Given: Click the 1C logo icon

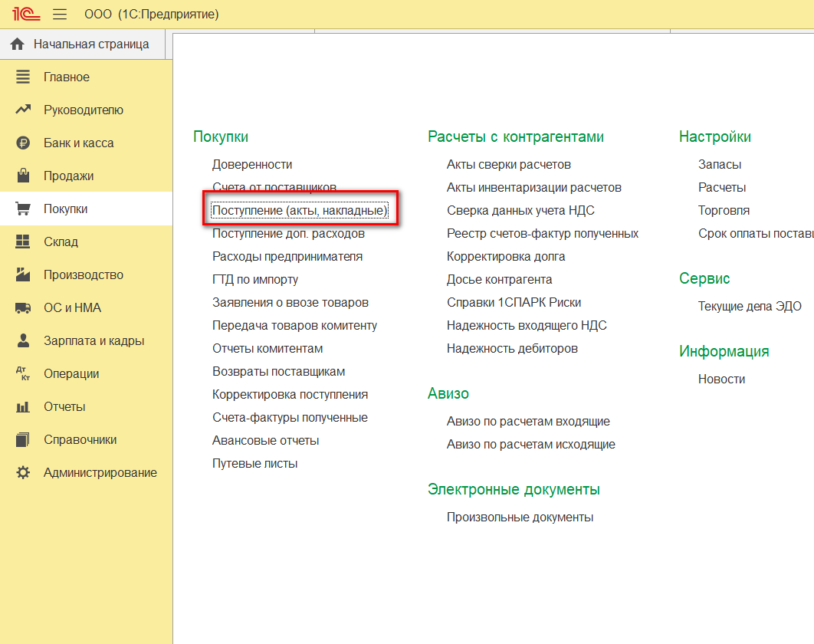Looking at the screenshot, I should tap(26, 15).
